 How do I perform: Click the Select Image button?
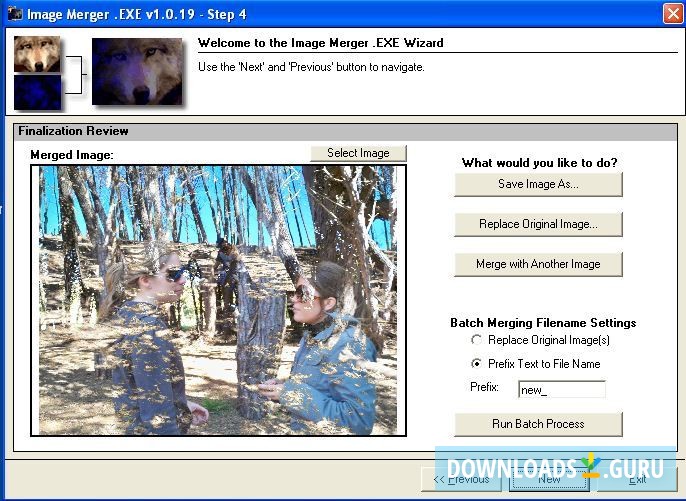coord(358,153)
